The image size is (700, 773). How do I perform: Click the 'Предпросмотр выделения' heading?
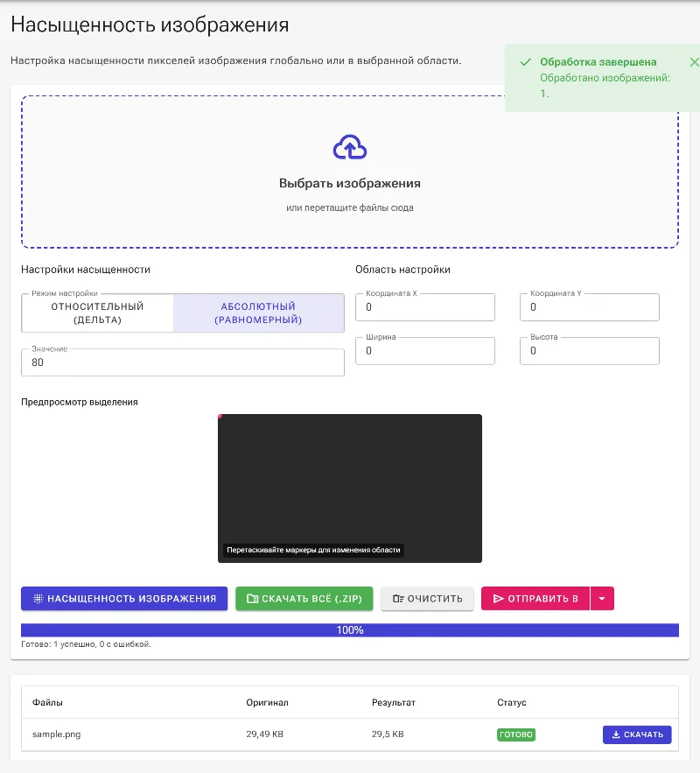80,403
